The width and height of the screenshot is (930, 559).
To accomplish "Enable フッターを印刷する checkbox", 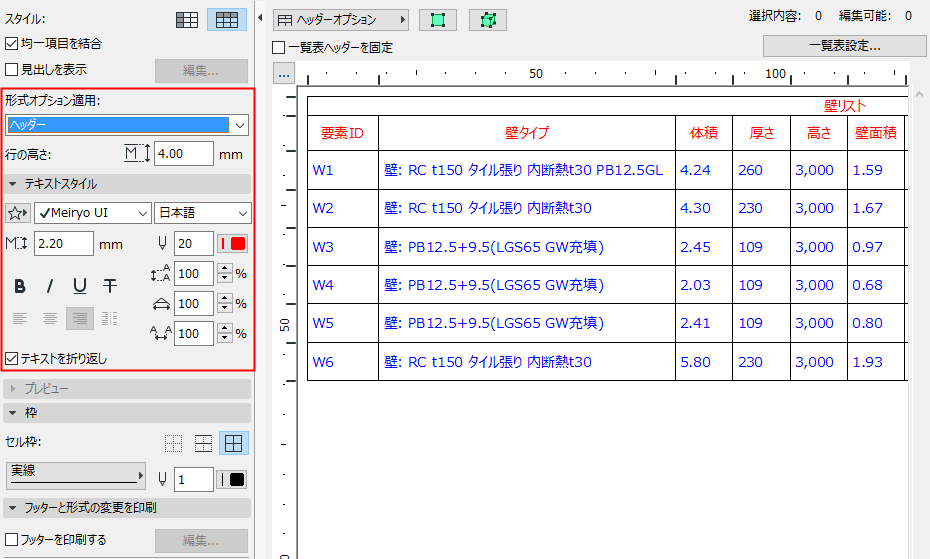I will (11, 539).
